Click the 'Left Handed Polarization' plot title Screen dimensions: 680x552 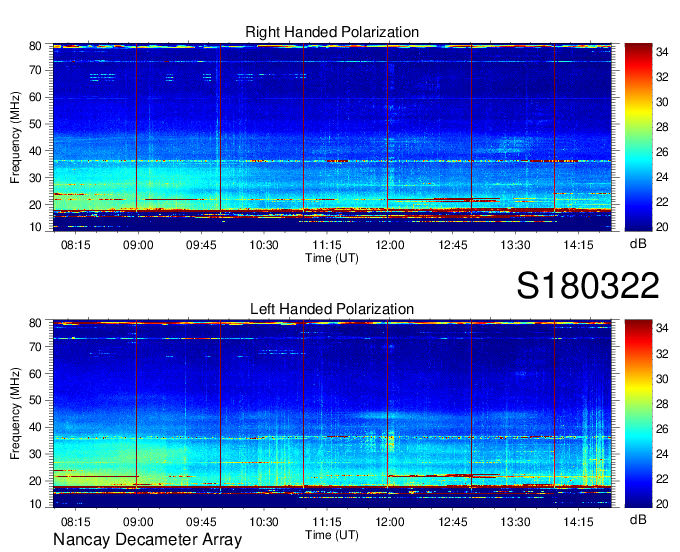(x=332, y=309)
